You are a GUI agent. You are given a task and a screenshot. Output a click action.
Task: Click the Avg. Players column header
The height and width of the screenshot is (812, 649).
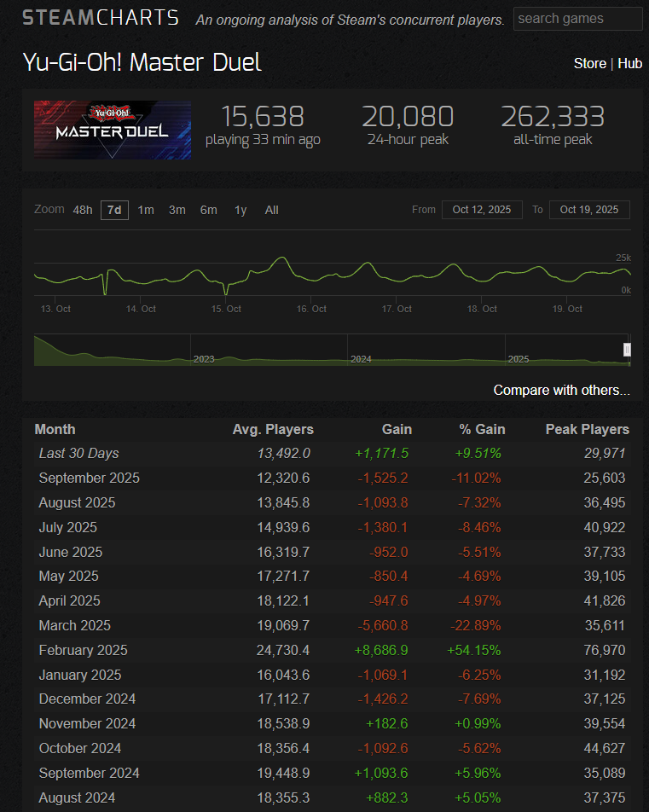pyautogui.click(x=273, y=429)
